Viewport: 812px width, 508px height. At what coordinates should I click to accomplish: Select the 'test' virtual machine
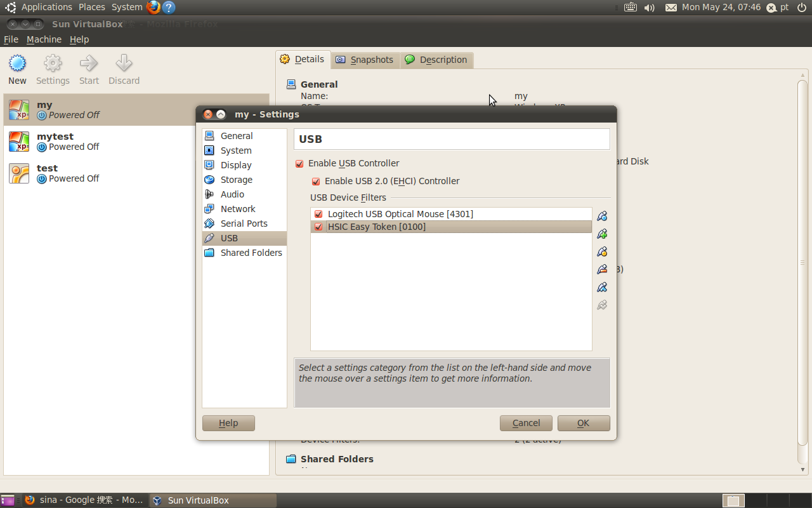coord(136,173)
